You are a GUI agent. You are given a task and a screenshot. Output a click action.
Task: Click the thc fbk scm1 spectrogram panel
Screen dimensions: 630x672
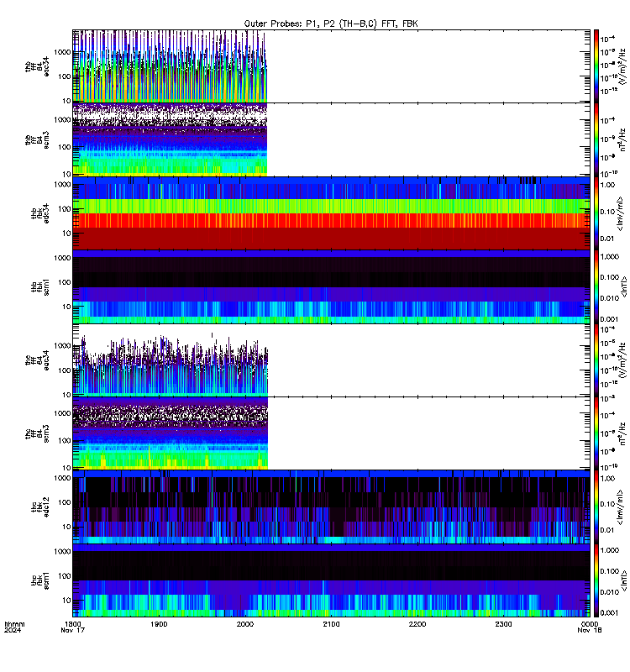pos(331,580)
